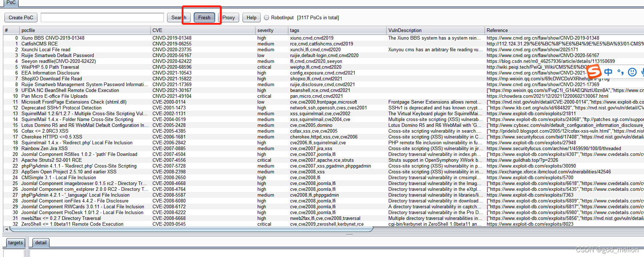Open Sogou emoji smiley icon
644x257 pixels.
pyautogui.click(x=632, y=72)
